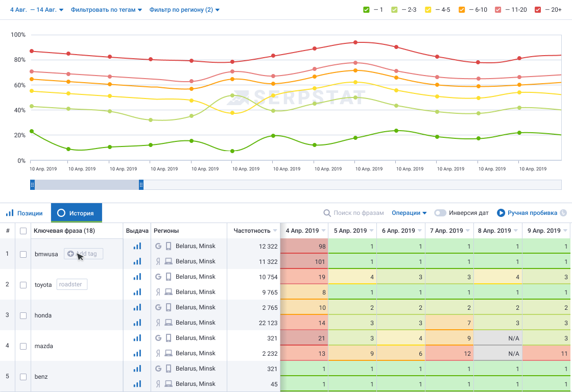The width and height of the screenshot is (572, 392).
Task: Open SERP chart icon for honda Yandex row
Action: click(x=137, y=323)
